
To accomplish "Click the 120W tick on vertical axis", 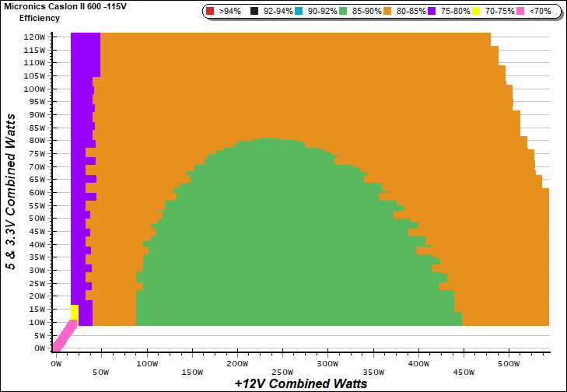I will 33,37.
